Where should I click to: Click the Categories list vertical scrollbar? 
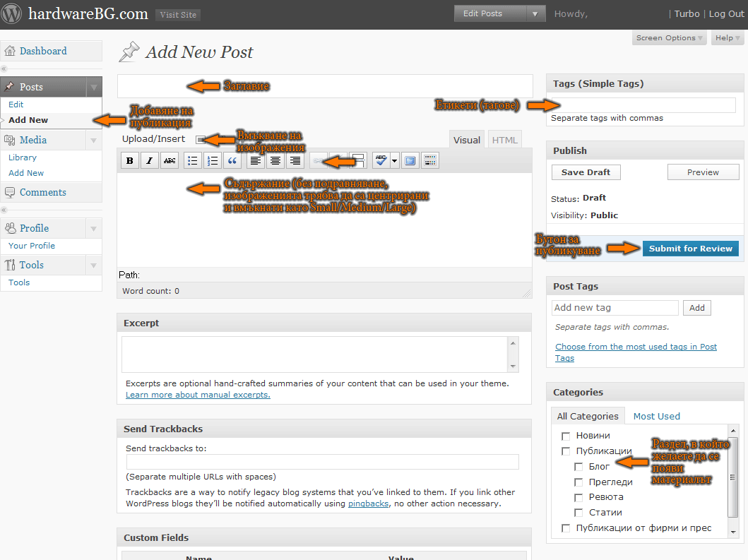pyautogui.click(x=732, y=477)
